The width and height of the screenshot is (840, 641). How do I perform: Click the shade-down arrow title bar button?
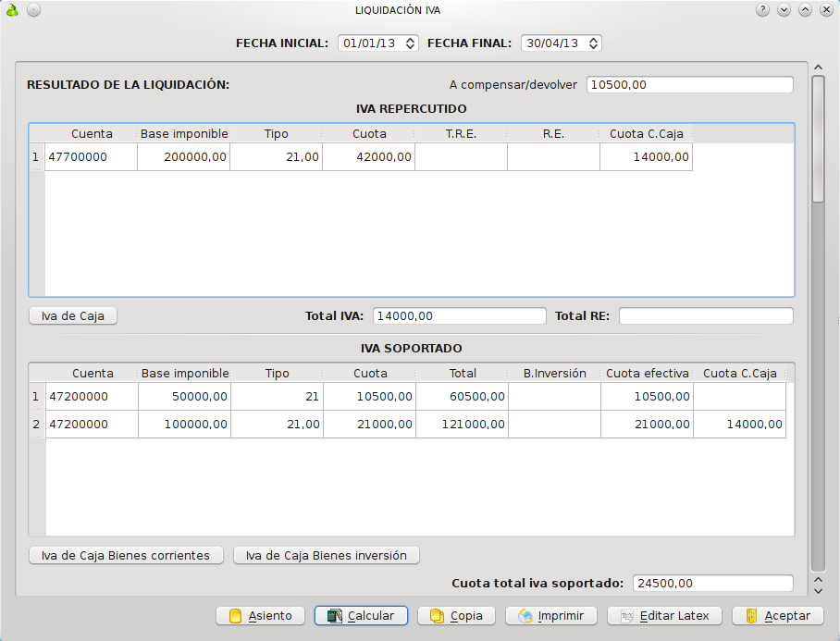pyautogui.click(x=784, y=10)
